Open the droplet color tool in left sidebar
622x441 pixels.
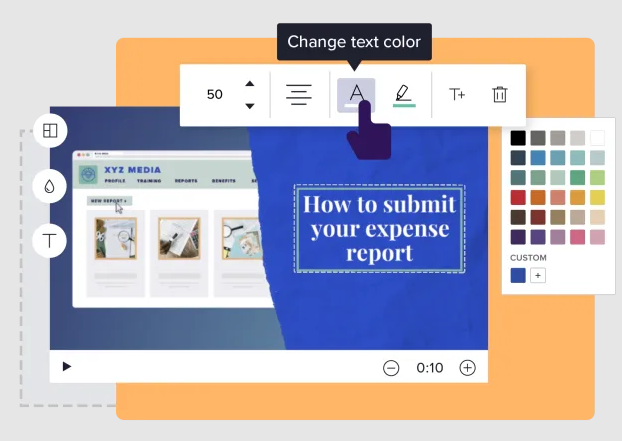(50, 186)
